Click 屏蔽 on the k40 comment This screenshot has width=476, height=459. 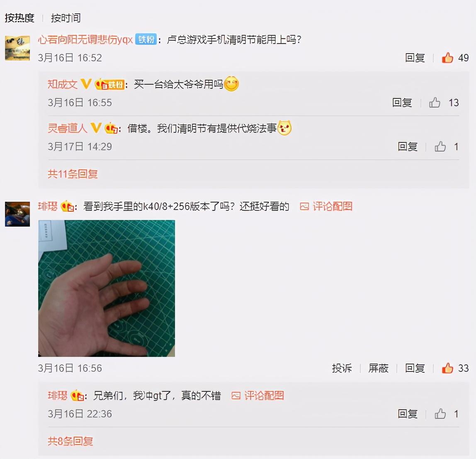[378, 368]
